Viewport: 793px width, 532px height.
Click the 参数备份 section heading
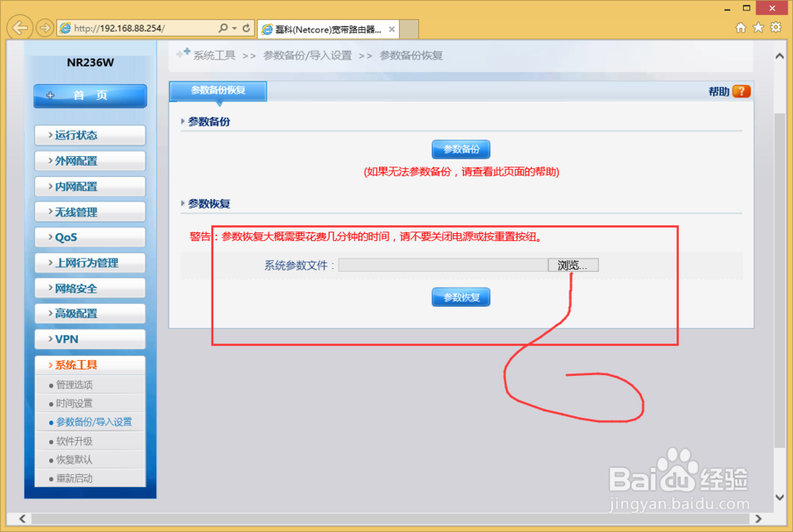[209, 122]
